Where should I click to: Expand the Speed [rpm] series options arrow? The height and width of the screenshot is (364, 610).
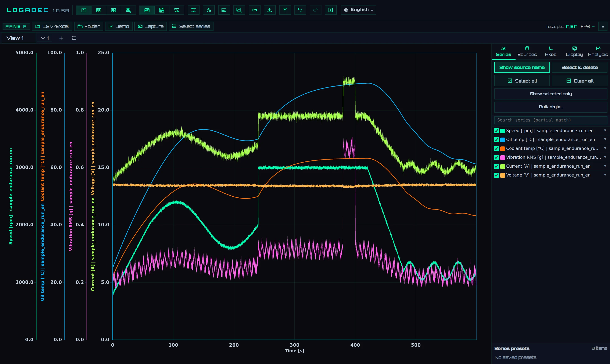point(605,131)
